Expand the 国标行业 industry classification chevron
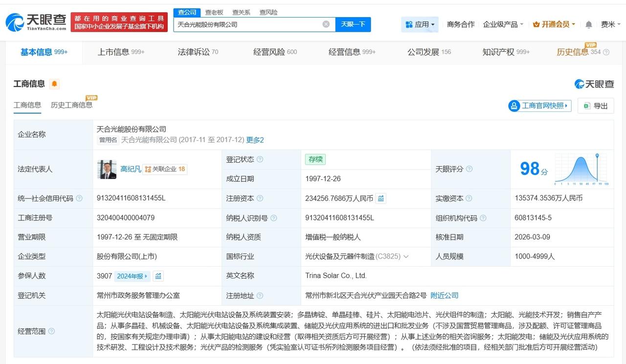The height and width of the screenshot is (364, 626). click(x=406, y=257)
